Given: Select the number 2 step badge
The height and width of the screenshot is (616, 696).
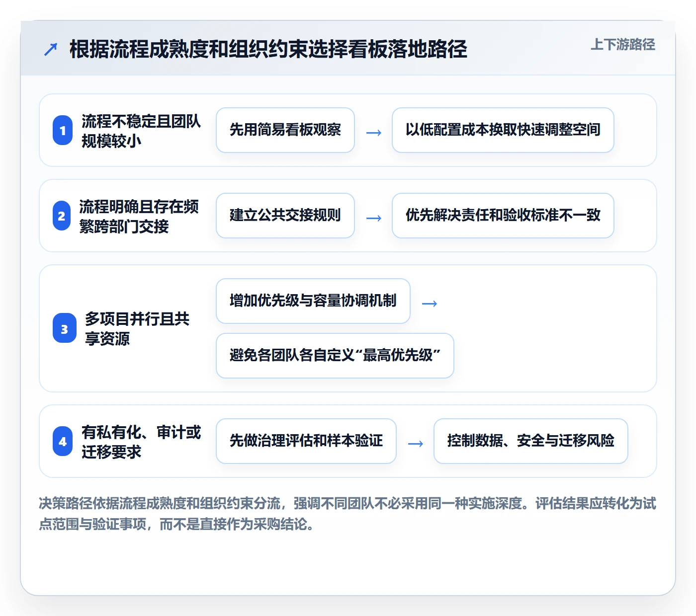Looking at the screenshot, I should coord(62,216).
